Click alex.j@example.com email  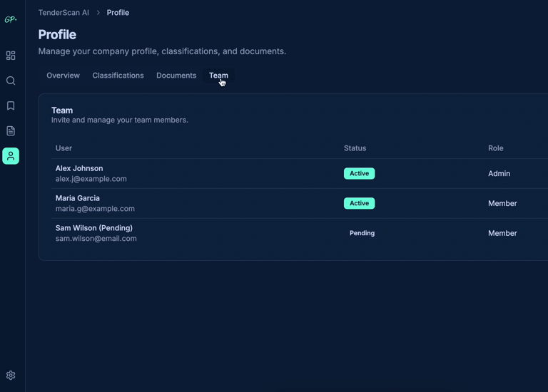tap(91, 179)
